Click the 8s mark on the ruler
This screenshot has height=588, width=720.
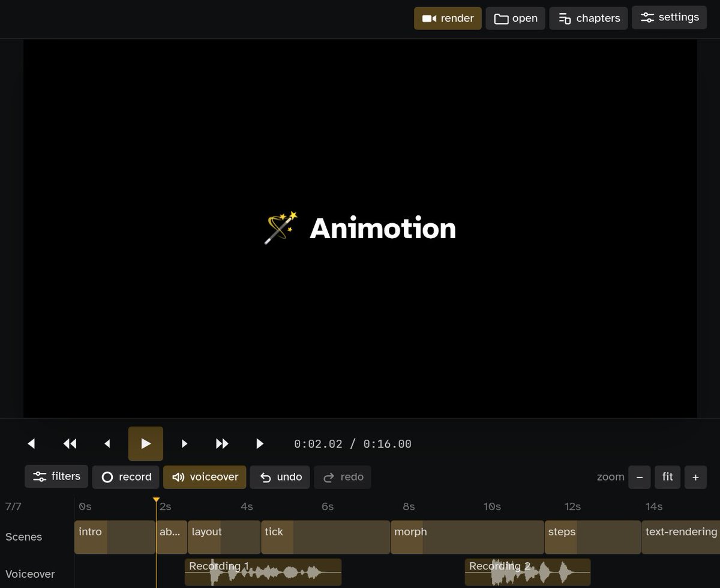[409, 507]
